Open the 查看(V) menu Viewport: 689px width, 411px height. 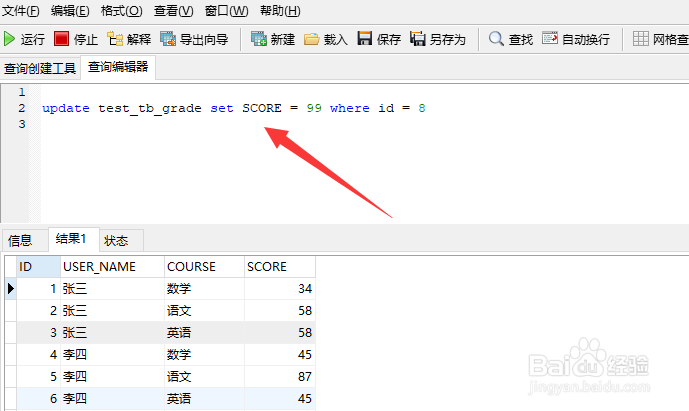[x=174, y=11]
